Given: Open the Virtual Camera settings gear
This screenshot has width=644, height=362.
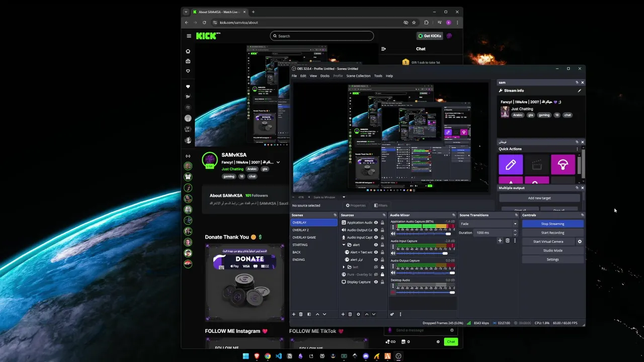Looking at the screenshot, I should pyautogui.click(x=580, y=242).
